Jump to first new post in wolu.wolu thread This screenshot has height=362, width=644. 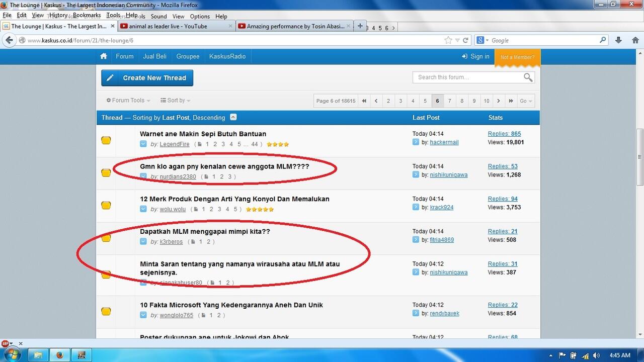click(x=143, y=209)
